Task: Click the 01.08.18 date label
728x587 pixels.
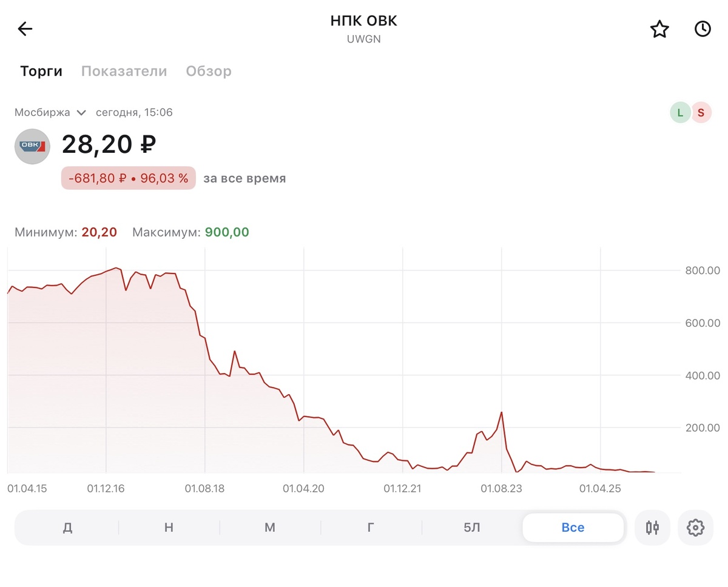Action: [205, 488]
